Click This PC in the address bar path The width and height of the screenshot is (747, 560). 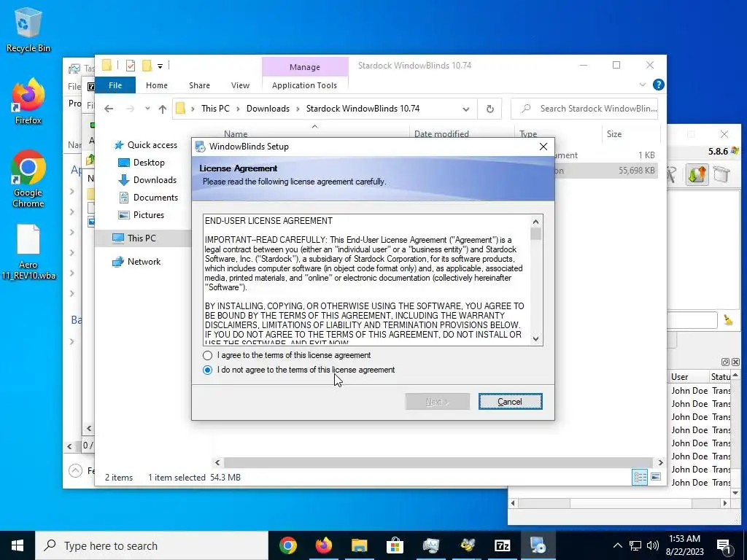point(215,109)
